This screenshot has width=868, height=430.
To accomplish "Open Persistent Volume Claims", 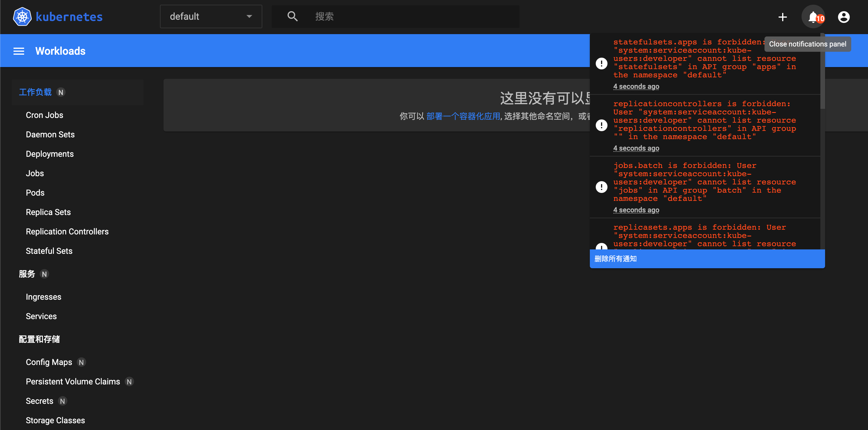I will (73, 381).
